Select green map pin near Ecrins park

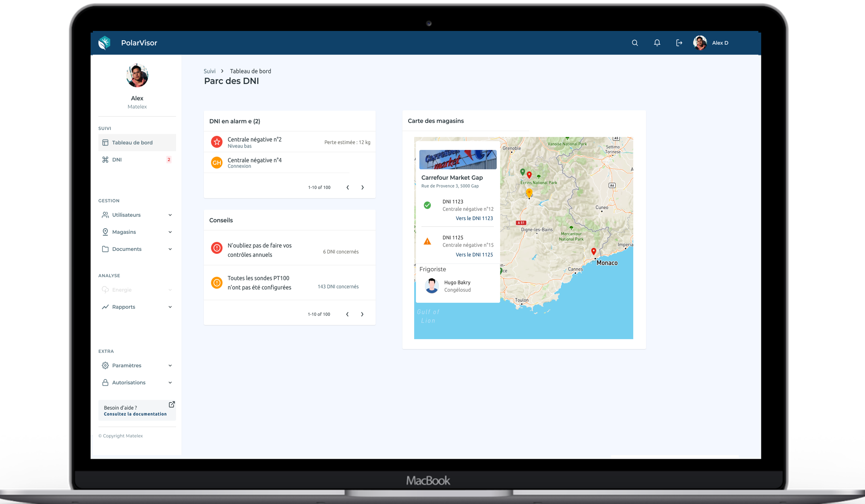click(523, 172)
